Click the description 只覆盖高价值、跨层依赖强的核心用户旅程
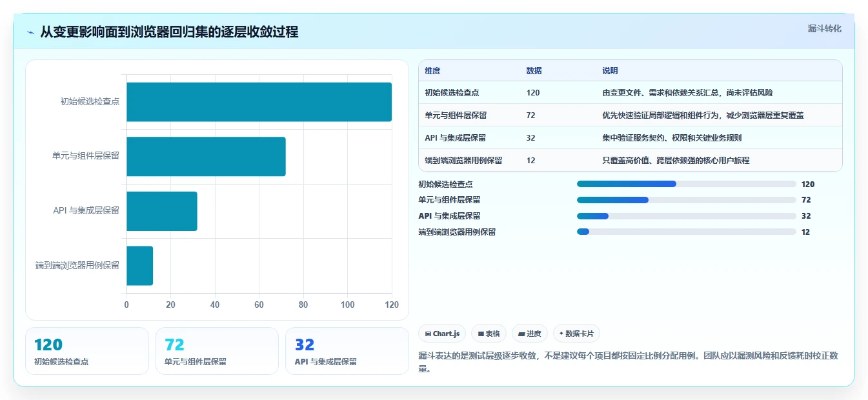This screenshot has width=868, height=400. 676,161
